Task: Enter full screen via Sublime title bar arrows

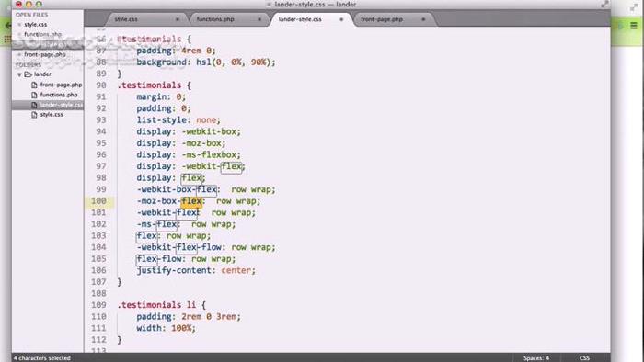Action: [x=604, y=4]
